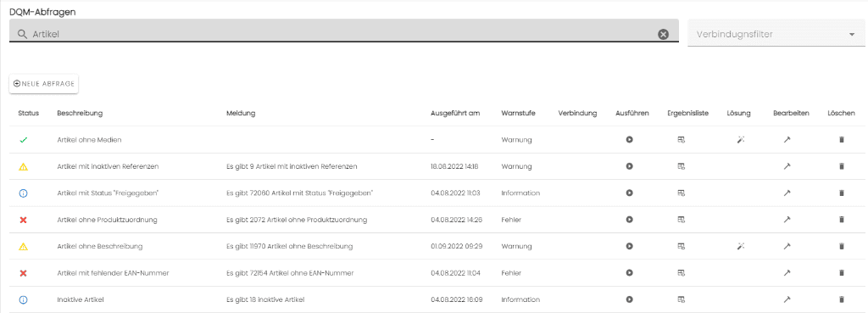Edit the 'Artikel mit inaktiven Referenzen' query

(x=787, y=166)
